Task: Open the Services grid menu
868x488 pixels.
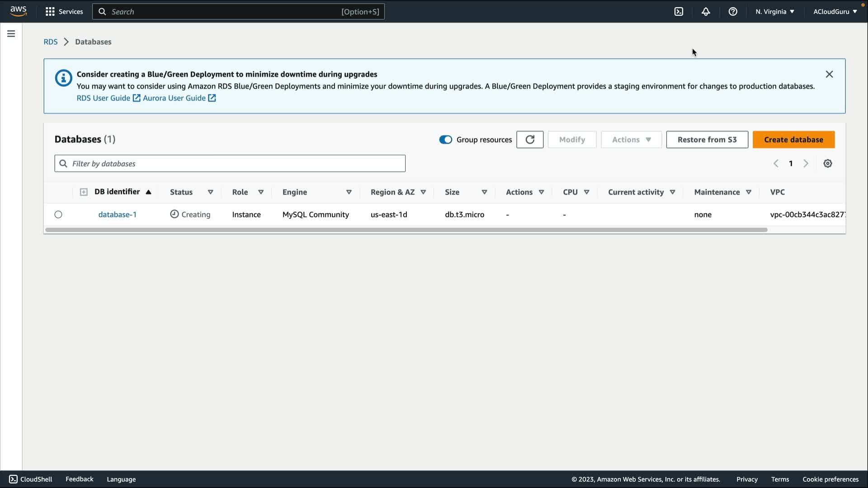Action: tap(64, 12)
